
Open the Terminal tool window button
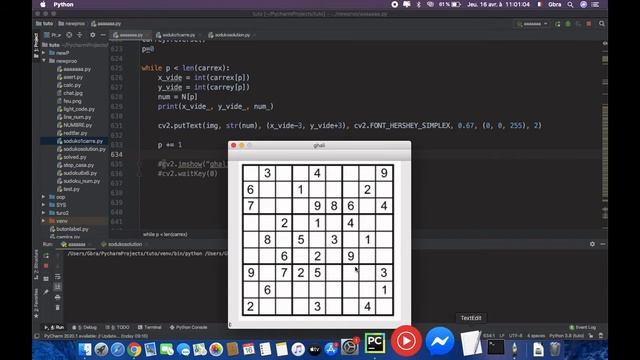pyautogui.click(x=150, y=327)
